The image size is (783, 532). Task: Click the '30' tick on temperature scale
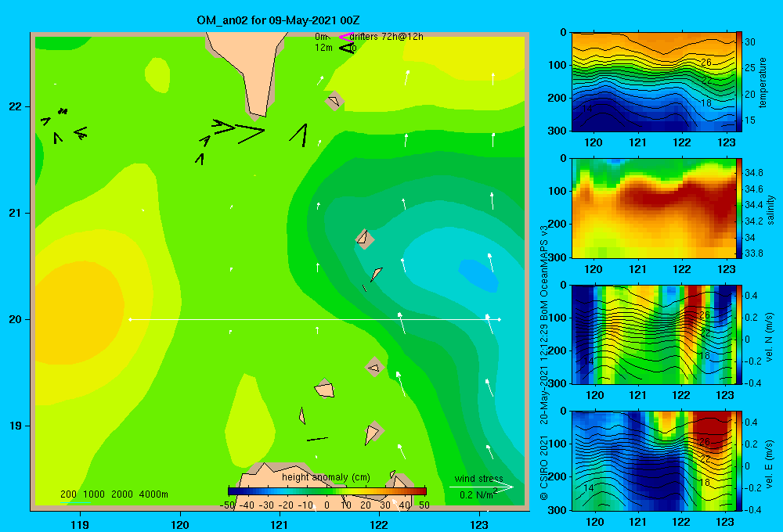(750, 42)
